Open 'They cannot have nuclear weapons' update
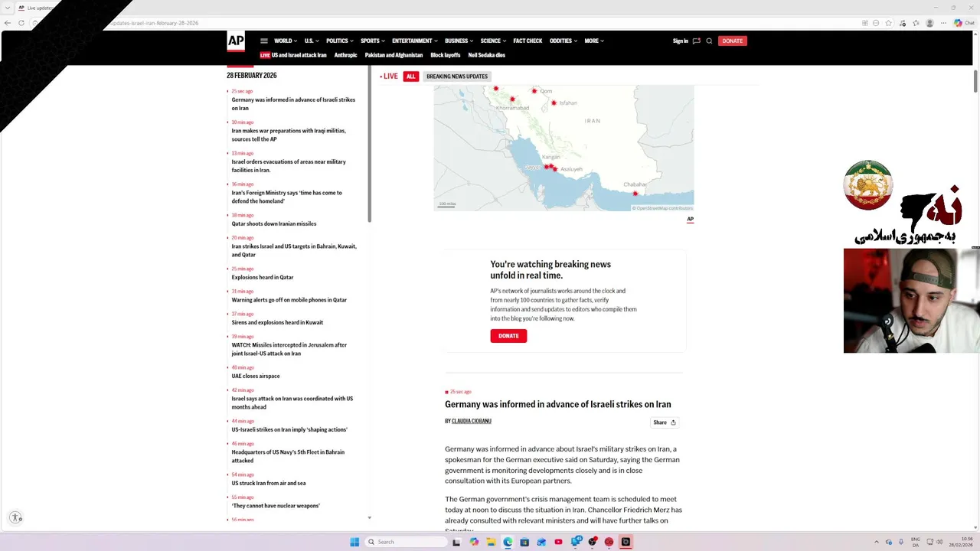The height and width of the screenshot is (551, 980). pos(276,506)
